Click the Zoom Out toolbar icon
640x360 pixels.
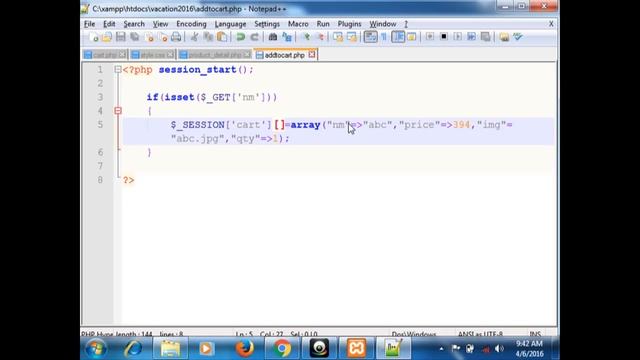click(x=320, y=37)
